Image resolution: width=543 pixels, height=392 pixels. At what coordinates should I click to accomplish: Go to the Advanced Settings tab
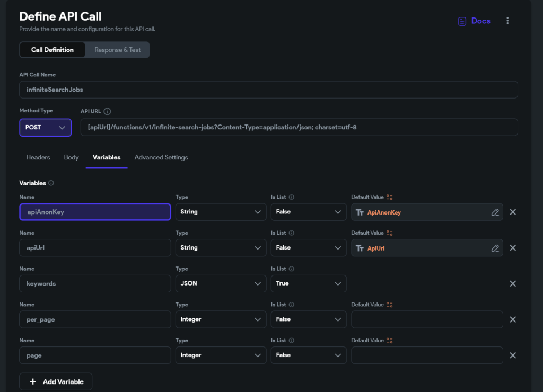coord(161,157)
